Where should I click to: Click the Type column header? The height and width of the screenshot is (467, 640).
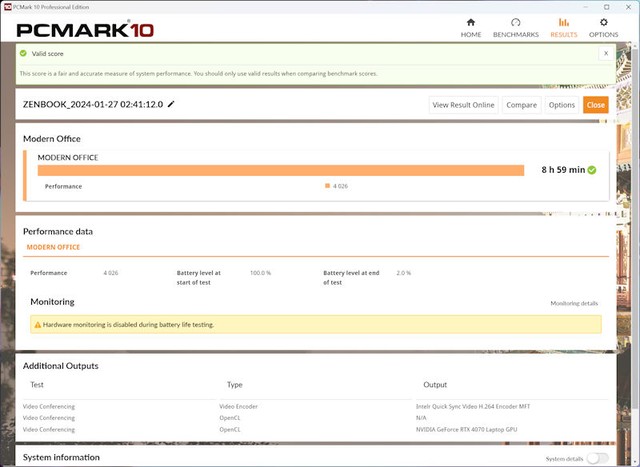235,385
